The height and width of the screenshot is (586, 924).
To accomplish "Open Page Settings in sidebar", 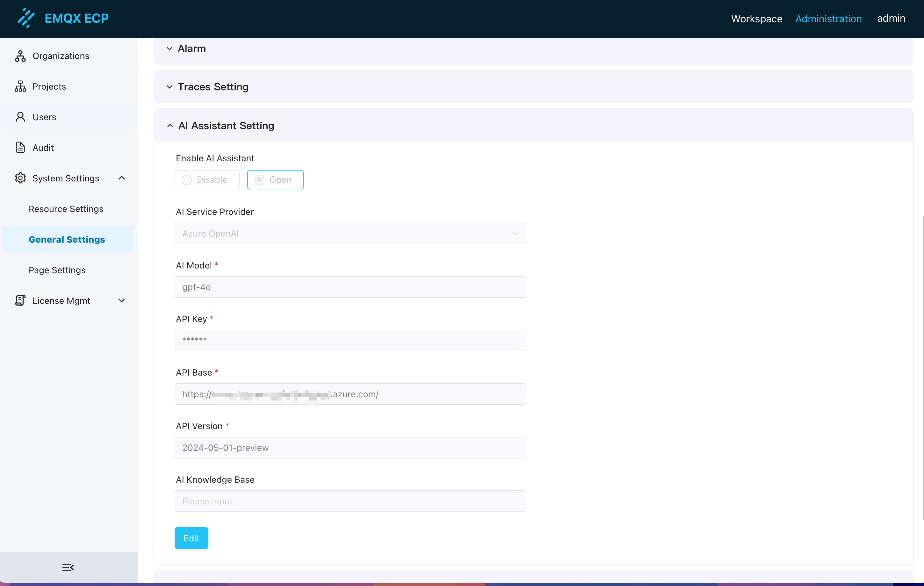I will (x=57, y=270).
